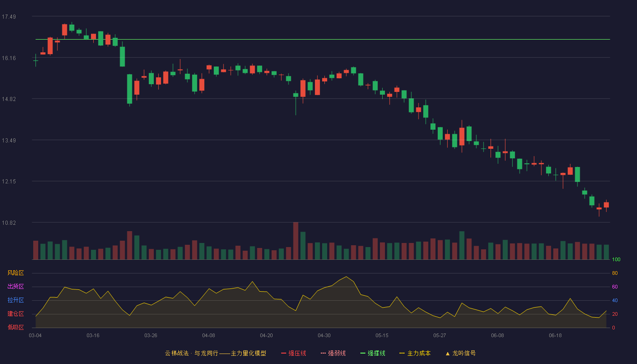Click the 06-08 date label
Viewport: 637px width, 364px height.
[x=497, y=335]
